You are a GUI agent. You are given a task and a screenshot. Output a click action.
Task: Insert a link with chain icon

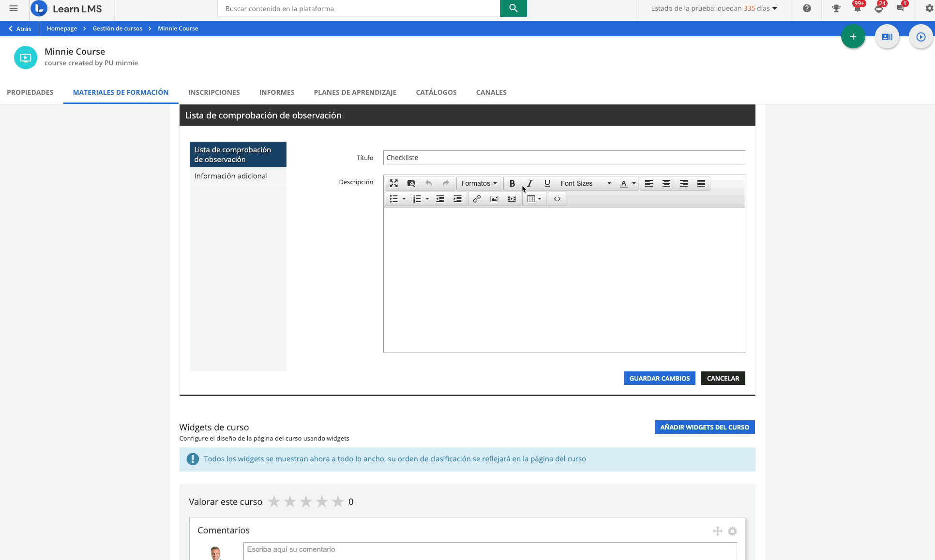click(x=477, y=199)
